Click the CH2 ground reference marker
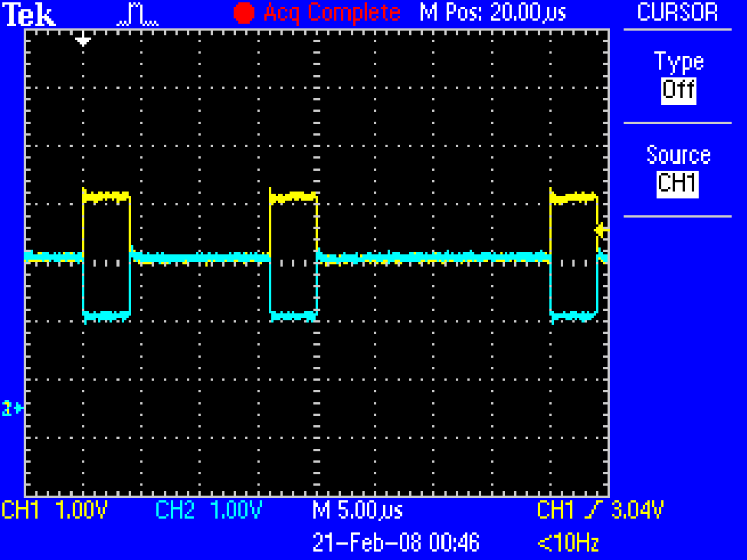 coord(13,408)
